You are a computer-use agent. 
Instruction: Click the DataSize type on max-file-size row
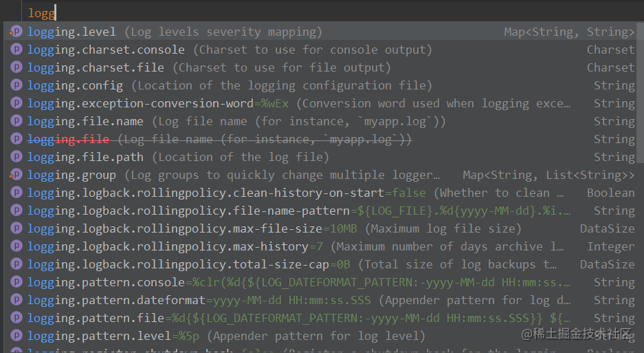(608, 228)
